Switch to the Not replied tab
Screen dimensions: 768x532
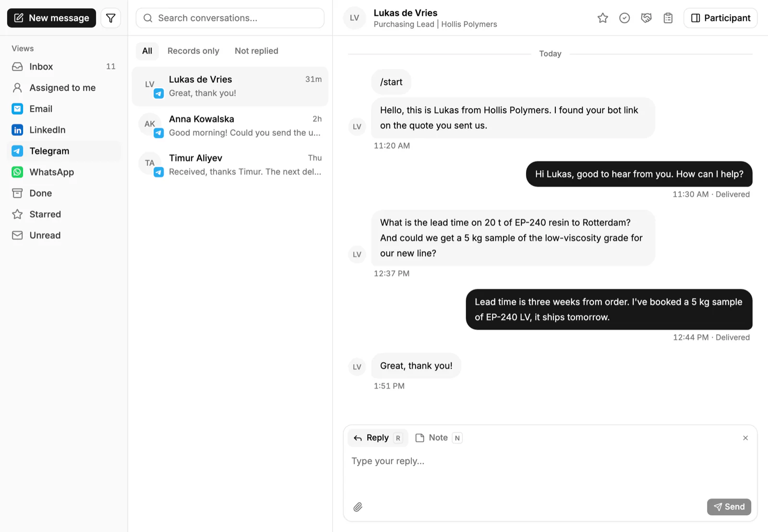click(x=256, y=51)
